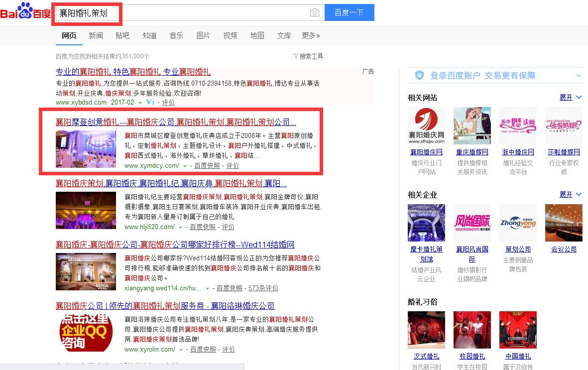Expand arrow next to www.xymdcy.com/
This screenshot has width=588, height=370.
185,166
